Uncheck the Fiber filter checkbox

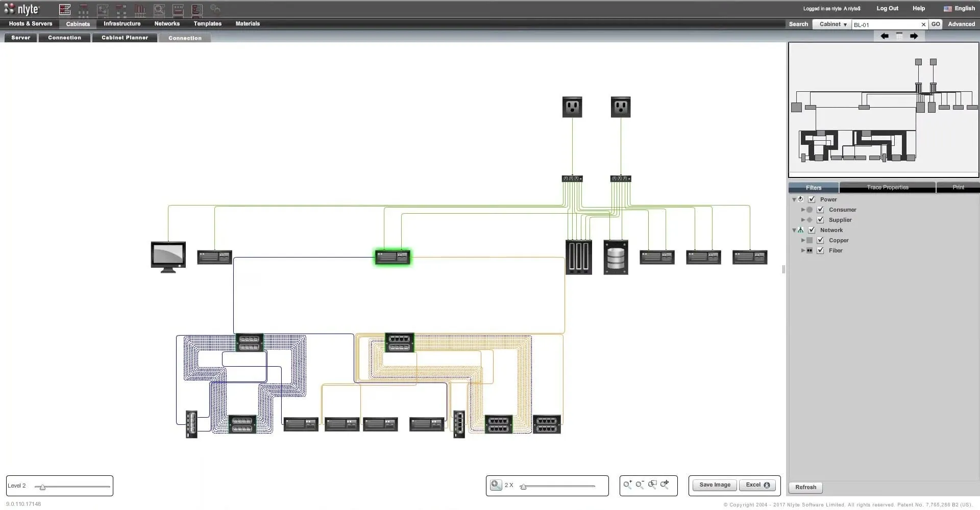820,250
